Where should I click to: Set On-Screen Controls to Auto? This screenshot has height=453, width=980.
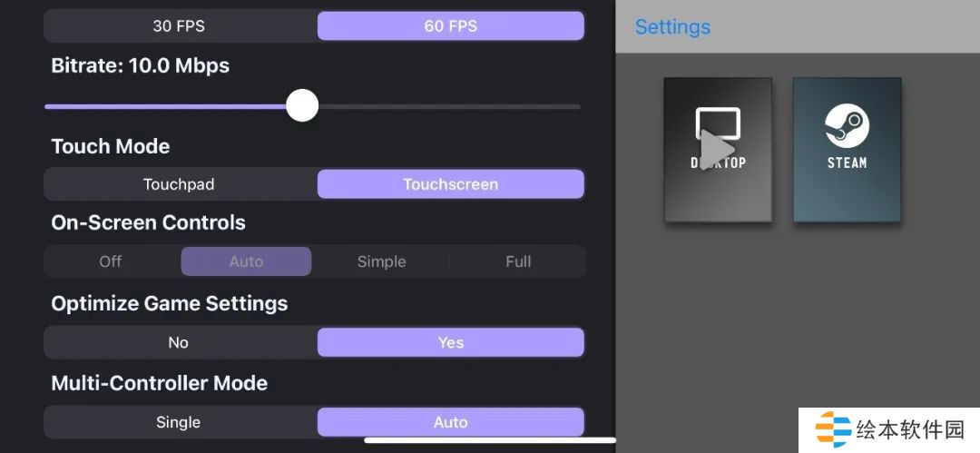pos(246,261)
